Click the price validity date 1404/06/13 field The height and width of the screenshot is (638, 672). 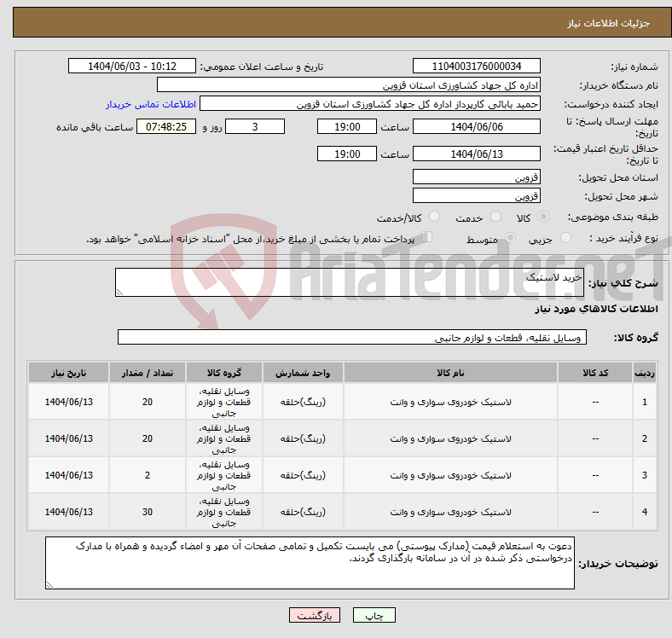pyautogui.click(x=476, y=154)
